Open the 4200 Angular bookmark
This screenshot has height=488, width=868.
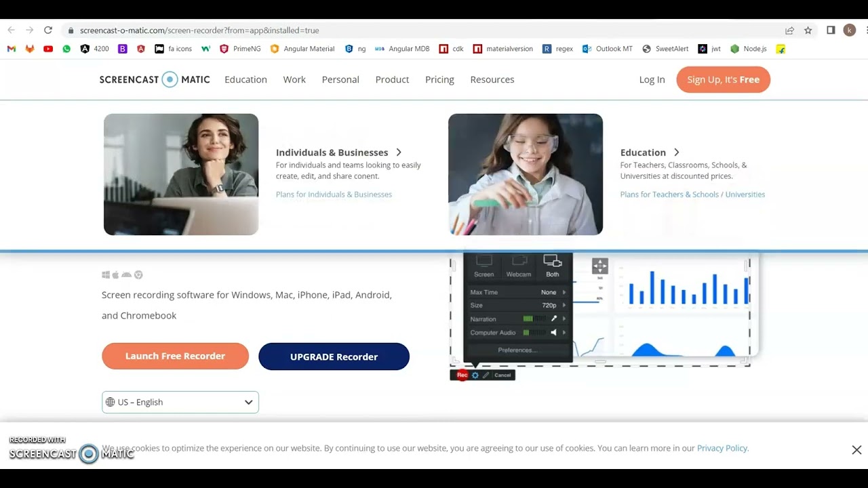point(94,49)
